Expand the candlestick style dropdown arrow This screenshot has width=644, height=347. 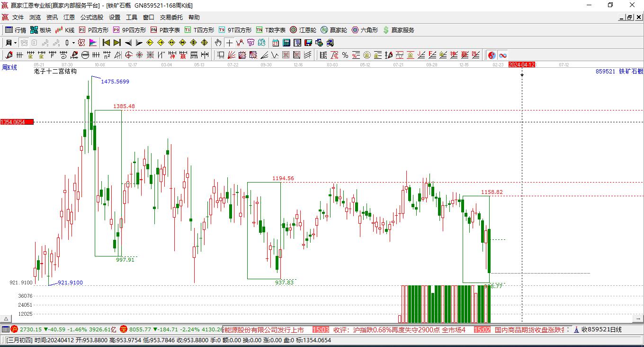click(x=74, y=43)
